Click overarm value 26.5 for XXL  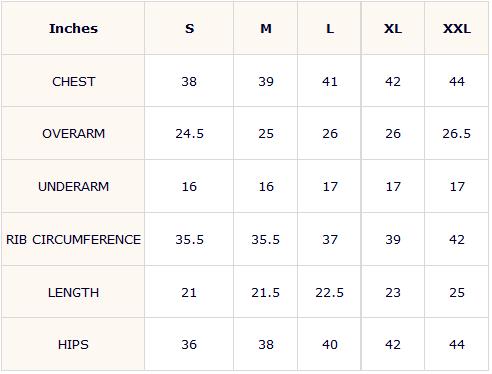(457, 133)
